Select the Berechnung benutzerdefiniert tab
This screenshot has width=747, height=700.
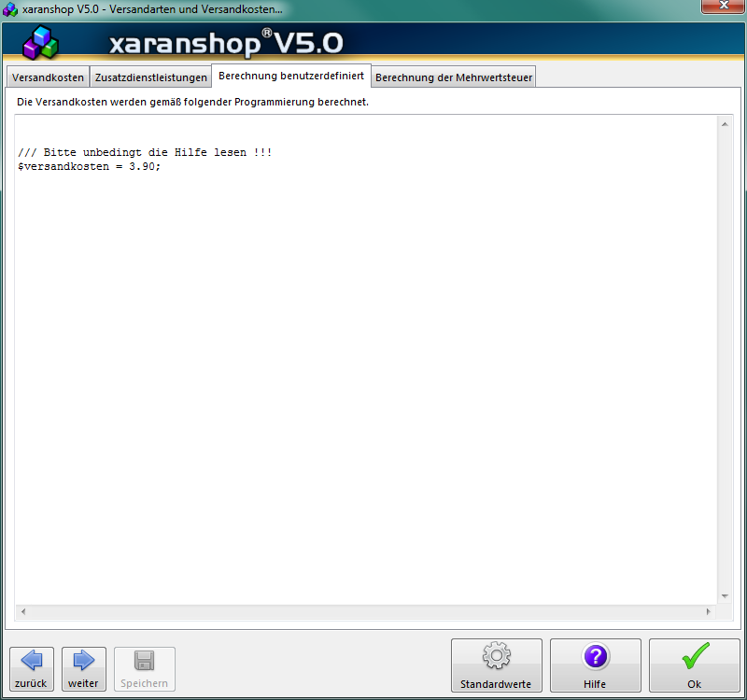coord(291,76)
